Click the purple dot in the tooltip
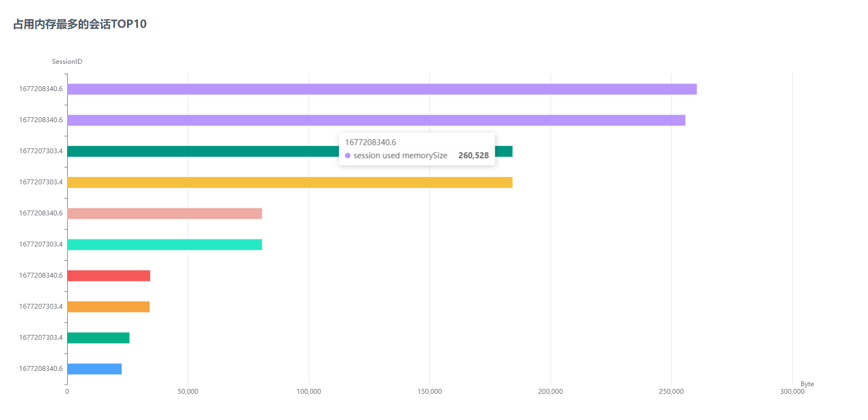Screen dimensions: 868x420 [348, 155]
